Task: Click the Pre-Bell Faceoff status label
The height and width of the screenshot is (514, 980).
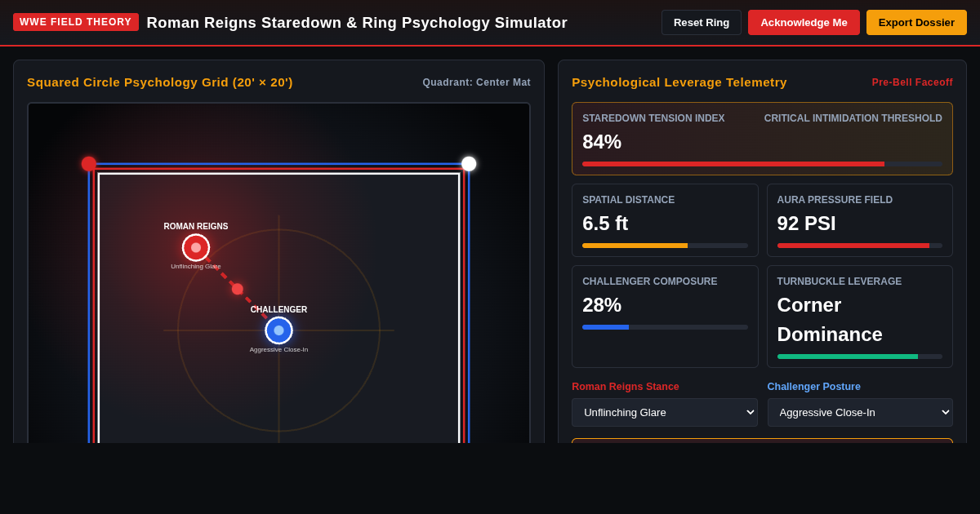Action: click(912, 82)
